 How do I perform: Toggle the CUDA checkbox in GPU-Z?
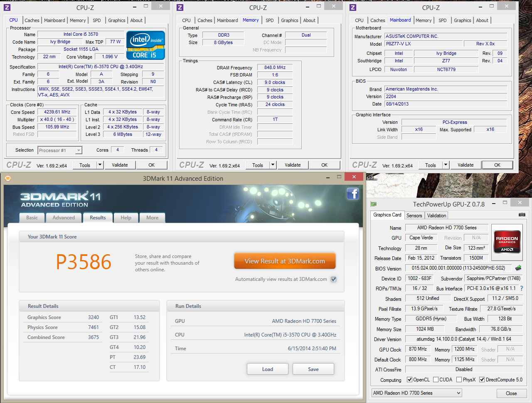pos(436,379)
